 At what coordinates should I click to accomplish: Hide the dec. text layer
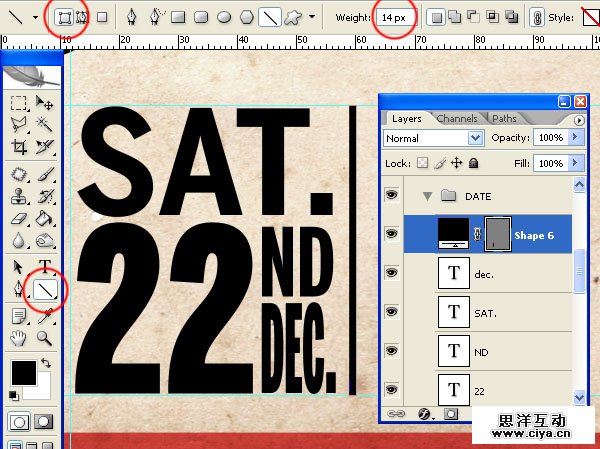click(x=391, y=273)
